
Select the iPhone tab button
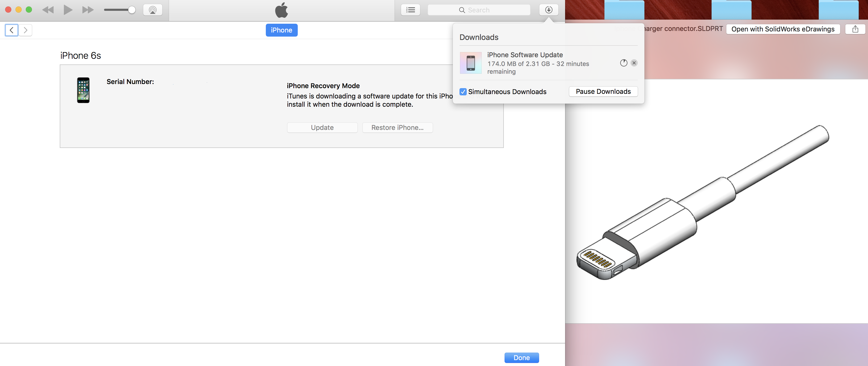tap(281, 30)
